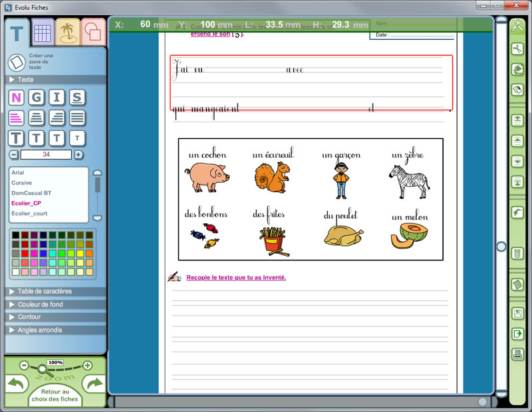Click the create text zone icon

(16, 62)
